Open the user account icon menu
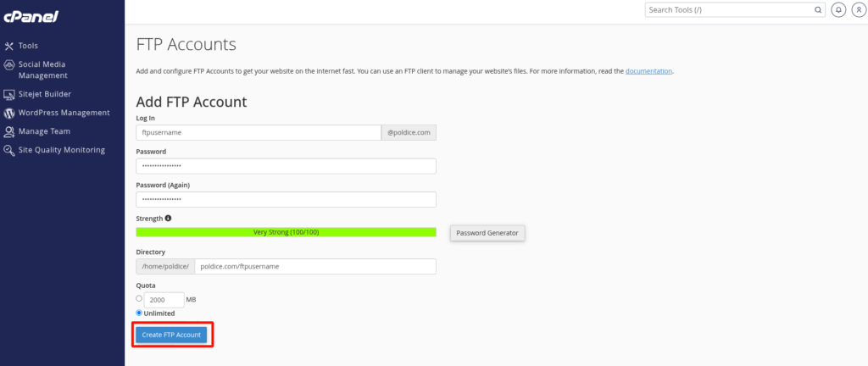Image resolution: width=868 pixels, height=366 pixels. 856,10
